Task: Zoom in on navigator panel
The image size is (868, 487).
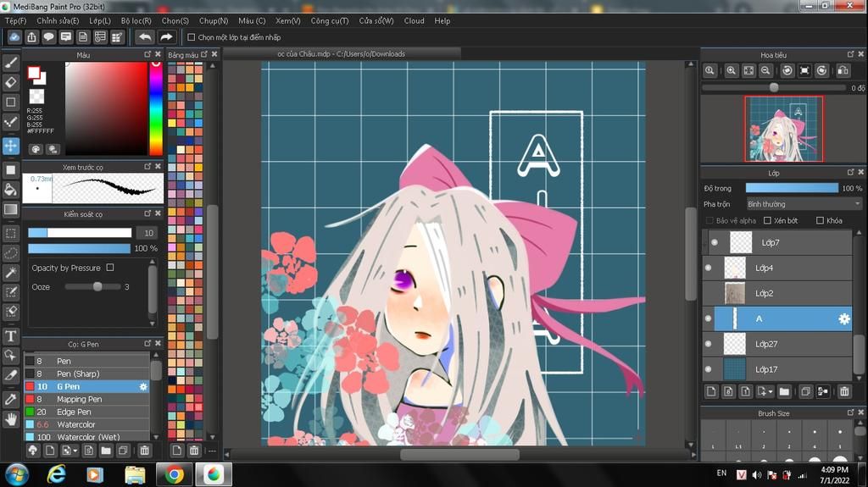Action: click(x=732, y=71)
